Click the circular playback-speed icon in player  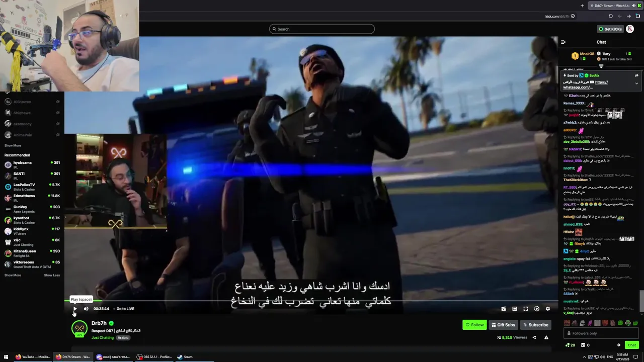click(537, 309)
